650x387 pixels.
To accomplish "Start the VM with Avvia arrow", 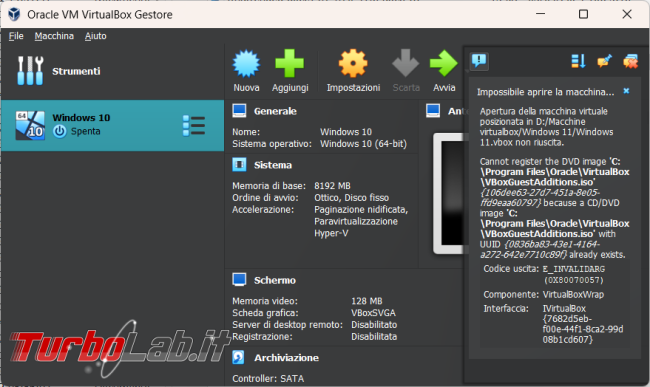I will [x=444, y=63].
